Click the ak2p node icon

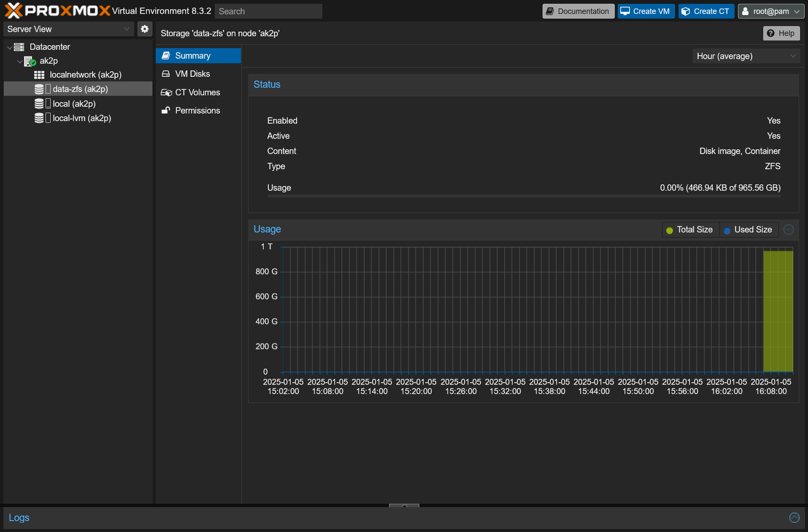tap(30, 61)
